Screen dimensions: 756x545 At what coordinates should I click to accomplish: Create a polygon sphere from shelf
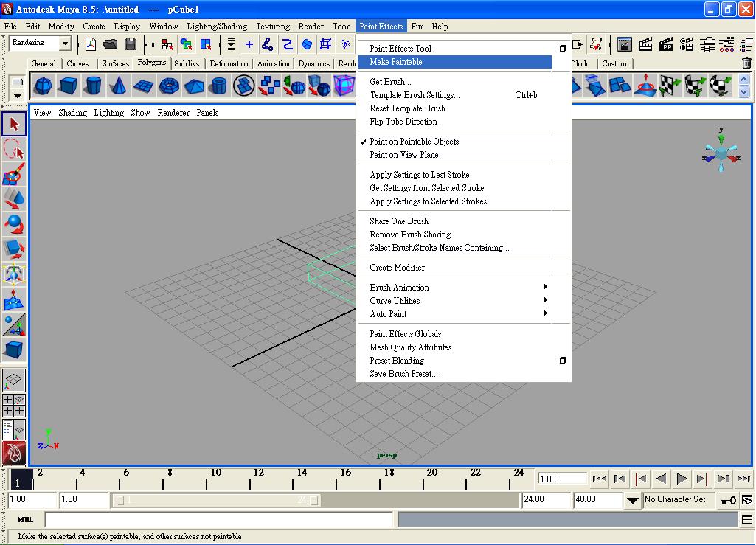(44, 86)
